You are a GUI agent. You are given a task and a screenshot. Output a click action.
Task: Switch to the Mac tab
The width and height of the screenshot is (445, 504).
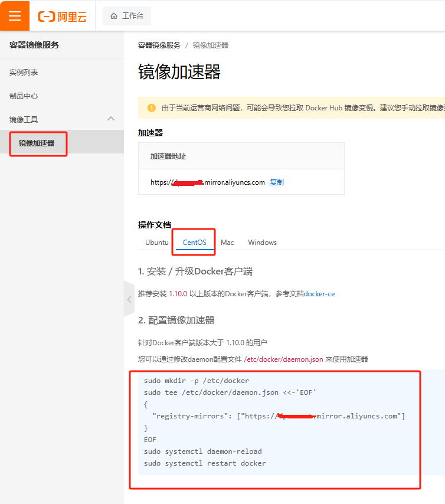pyautogui.click(x=227, y=243)
